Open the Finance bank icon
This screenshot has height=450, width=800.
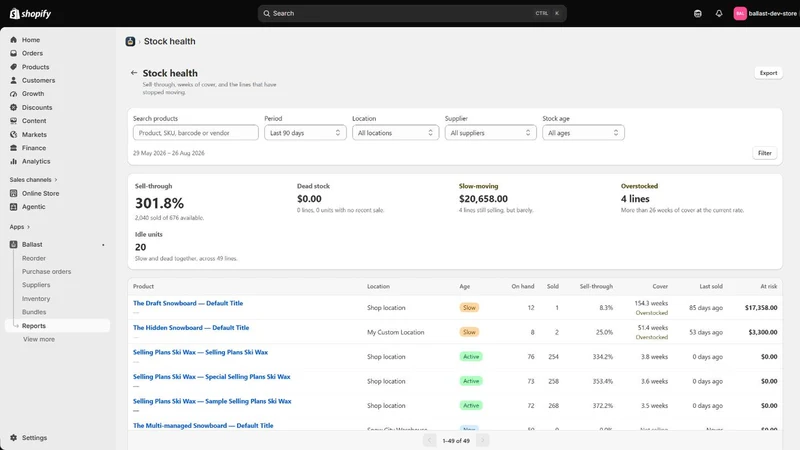13,148
